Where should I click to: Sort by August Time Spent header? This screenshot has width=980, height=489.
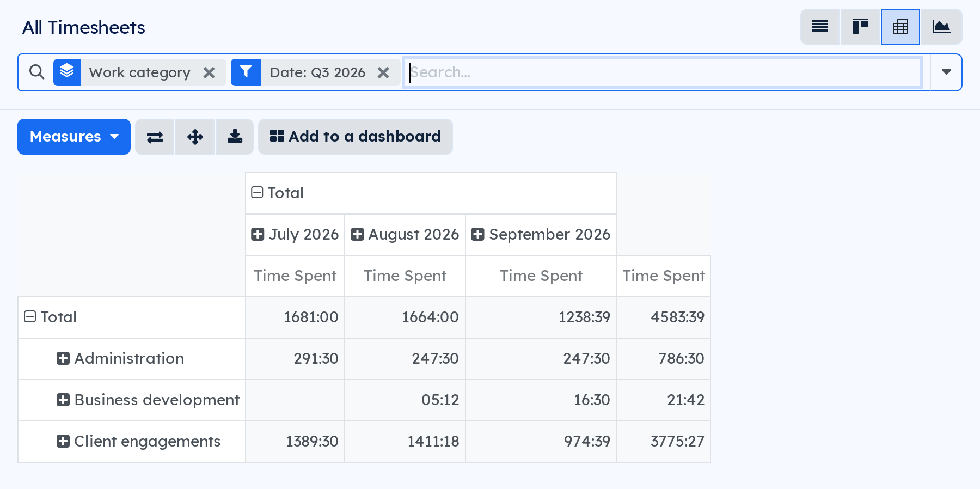tap(405, 276)
